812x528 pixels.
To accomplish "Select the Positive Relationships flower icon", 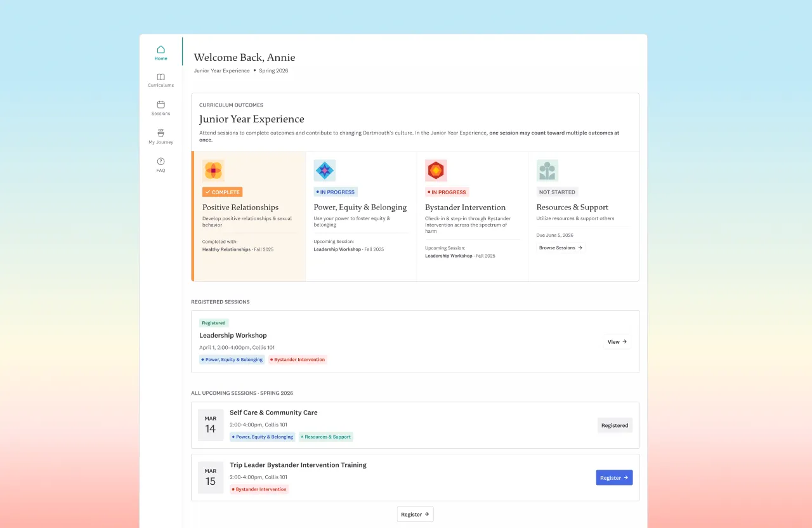I will tap(213, 171).
